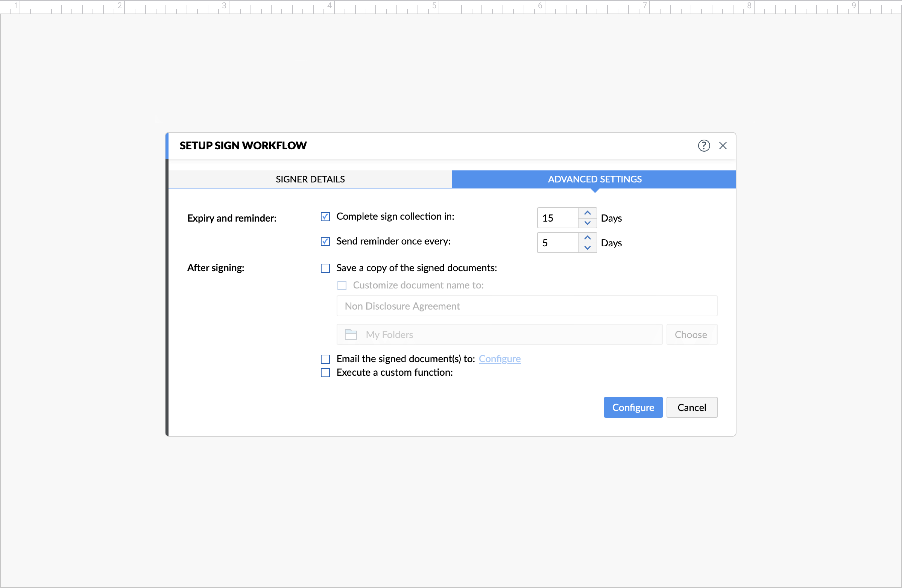Decrease reminder interval with down arrow
This screenshot has height=588, width=902.
point(588,247)
